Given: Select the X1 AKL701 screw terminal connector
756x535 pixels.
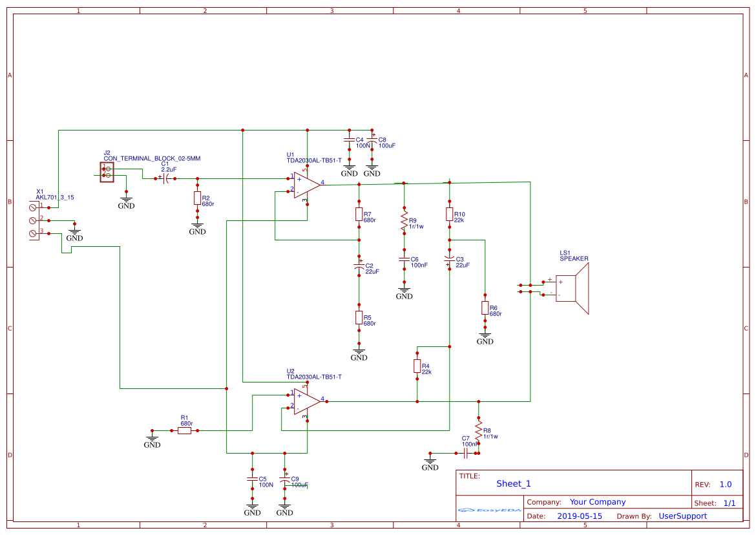Looking at the screenshot, I should coord(34,221).
